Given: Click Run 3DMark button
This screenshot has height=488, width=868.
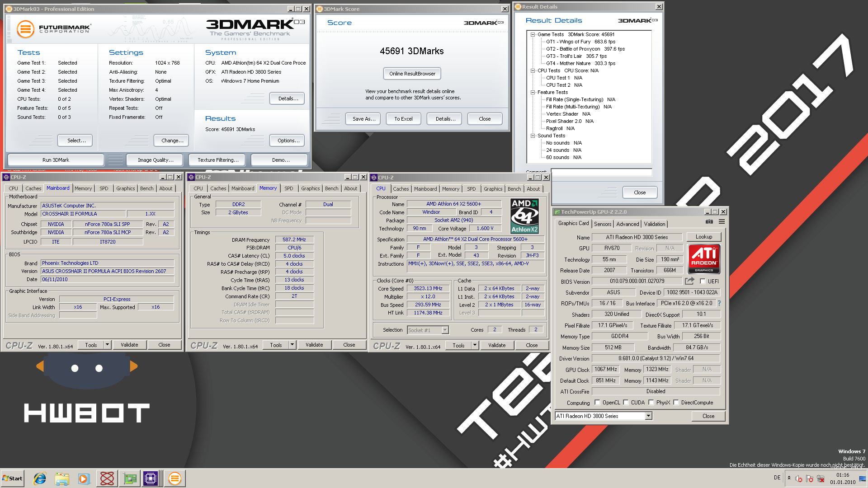Looking at the screenshot, I should coord(56,160).
